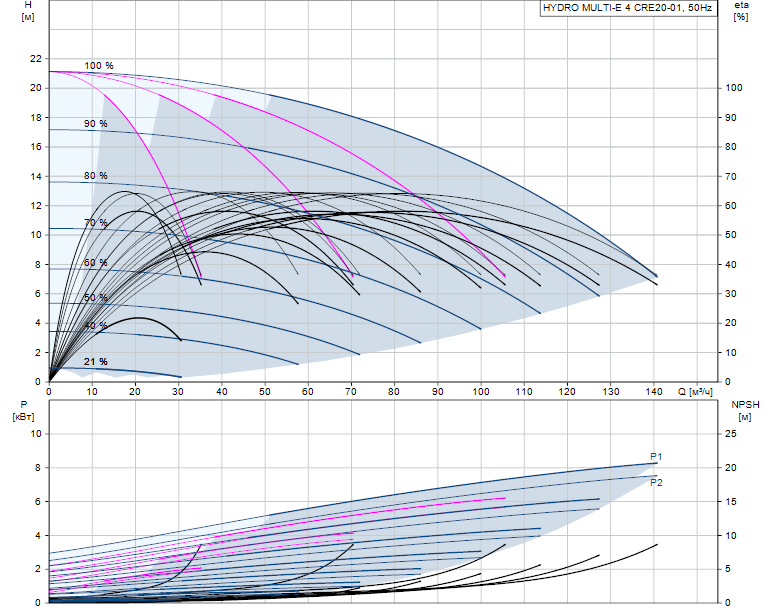Select the 100 % speed curve label

(x=99, y=66)
